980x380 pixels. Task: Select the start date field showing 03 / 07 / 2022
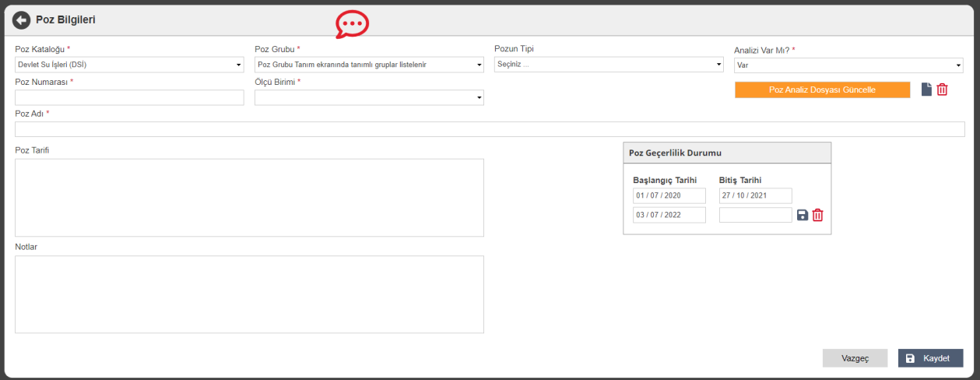click(669, 215)
